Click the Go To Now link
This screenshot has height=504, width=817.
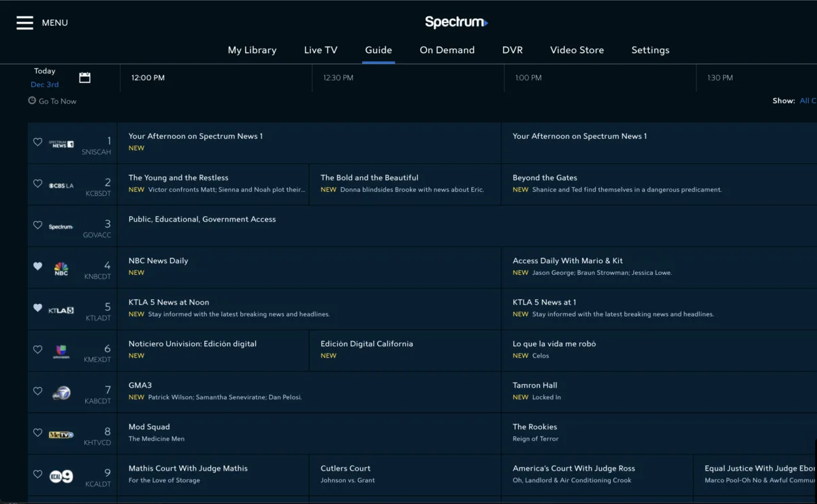(53, 101)
